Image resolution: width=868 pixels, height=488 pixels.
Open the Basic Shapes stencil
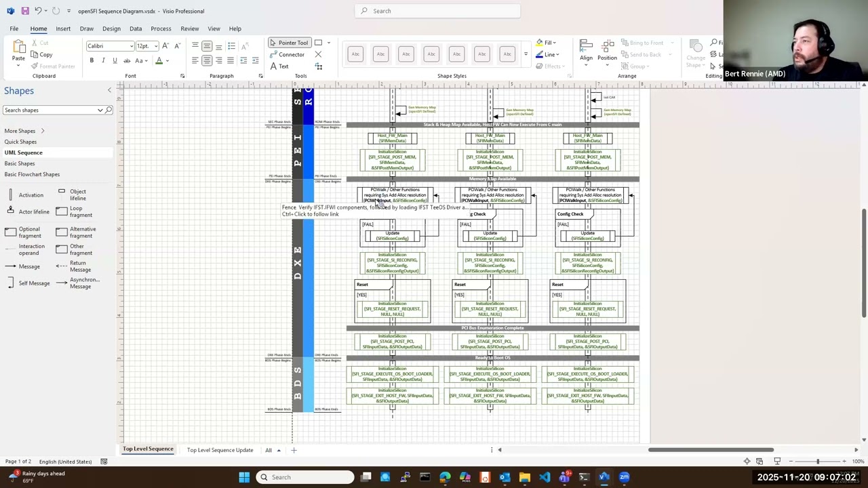[x=20, y=163]
